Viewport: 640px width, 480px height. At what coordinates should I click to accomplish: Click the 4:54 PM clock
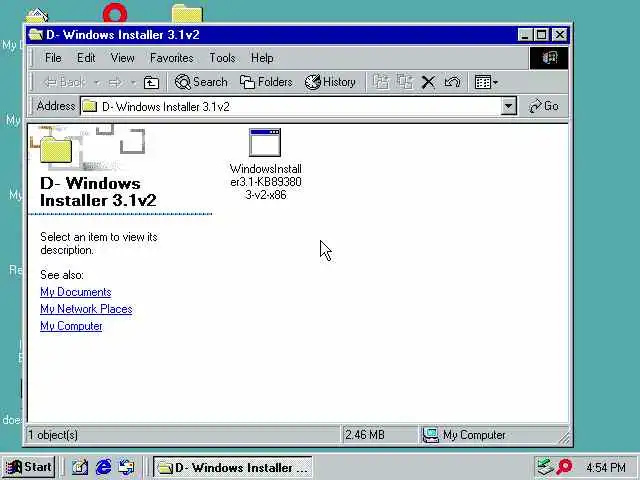[606, 467]
